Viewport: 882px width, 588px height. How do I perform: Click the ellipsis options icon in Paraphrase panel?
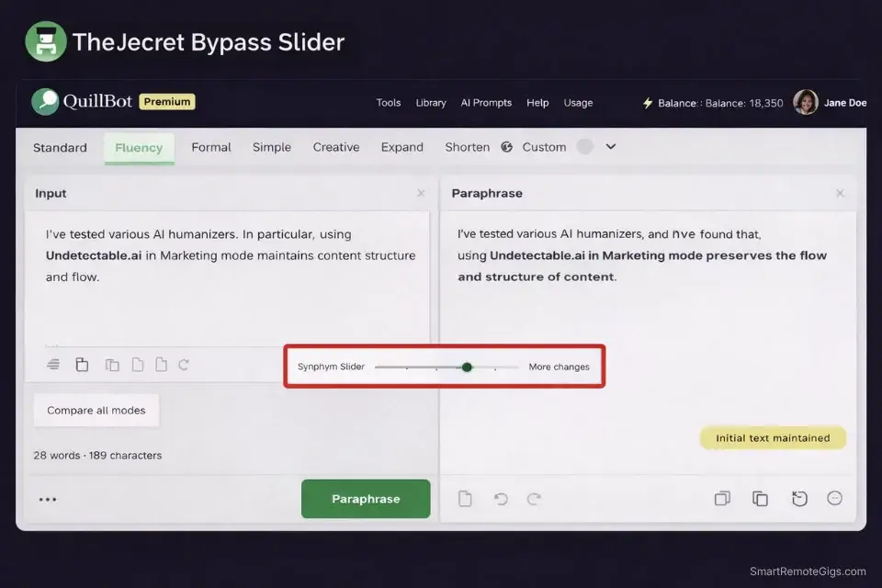click(835, 498)
